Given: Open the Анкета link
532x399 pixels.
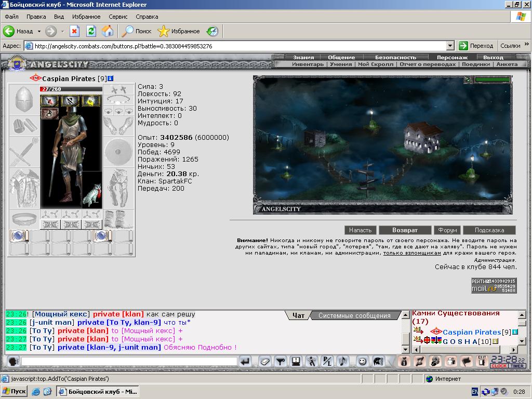Looking at the screenshot, I should pos(507,64).
